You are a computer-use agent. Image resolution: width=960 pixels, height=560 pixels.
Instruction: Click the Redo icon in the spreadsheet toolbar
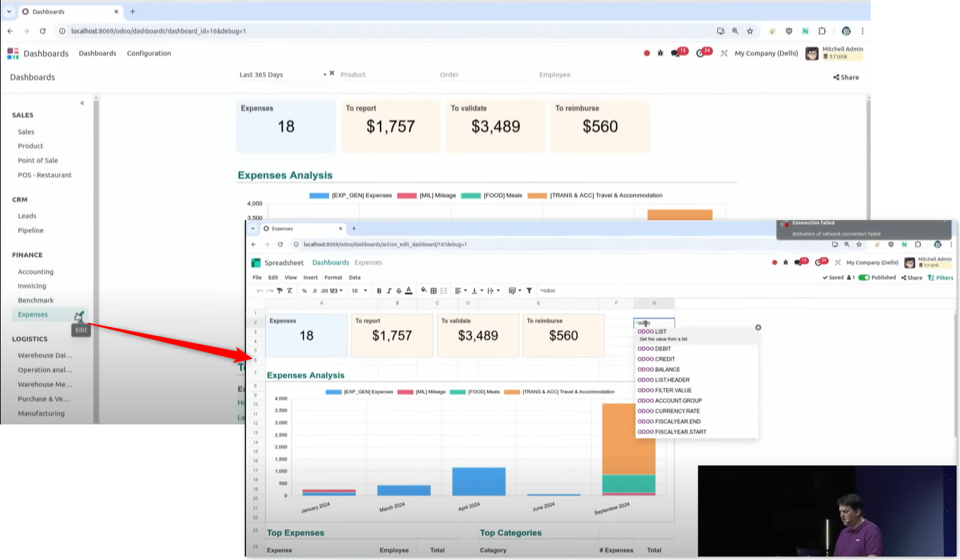pos(269,291)
